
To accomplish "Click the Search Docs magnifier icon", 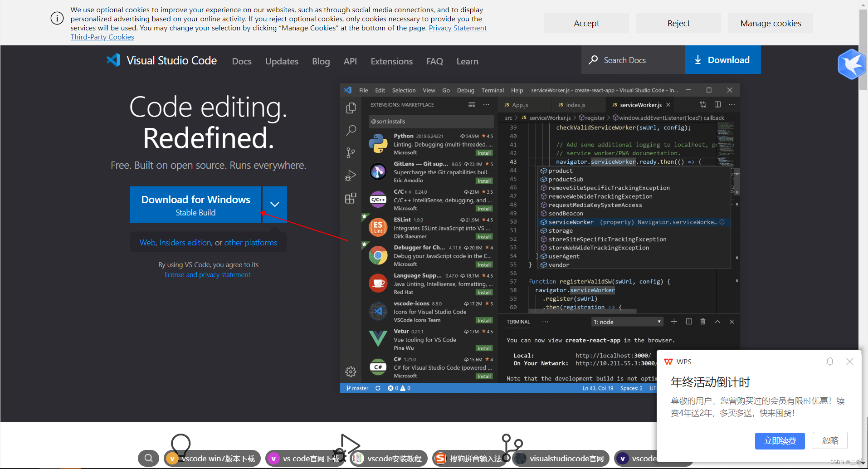I will tap(593, 60).
